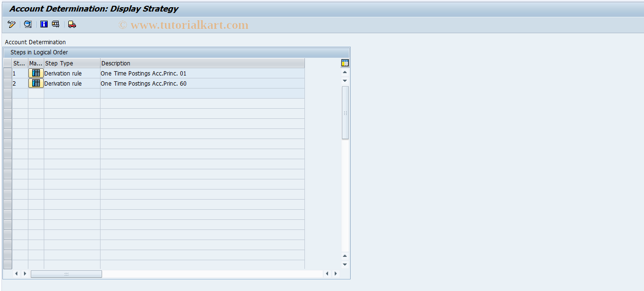Click vertical scrollbar bottom up arrow
The image size is (644, 291).
tap(345, 256)
